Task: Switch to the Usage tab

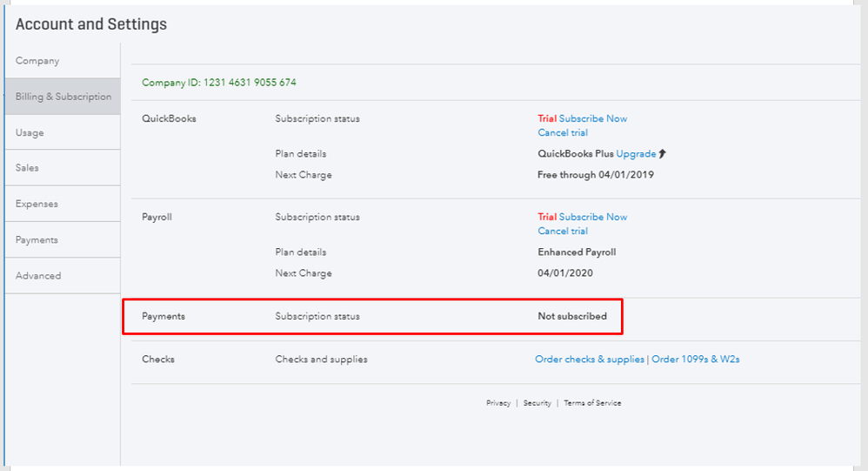Action: click(x=30, y=133)
